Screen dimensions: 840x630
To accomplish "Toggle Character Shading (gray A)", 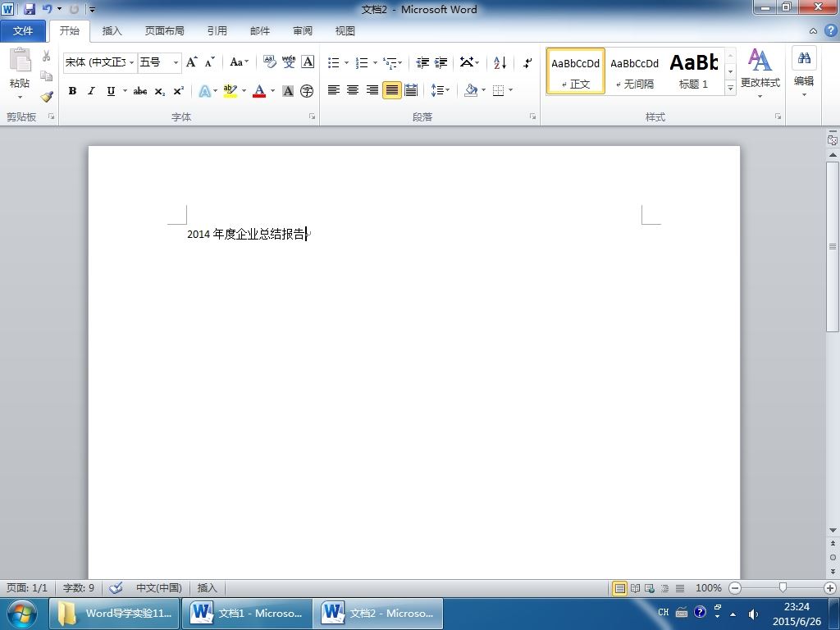I will [288, 91].
